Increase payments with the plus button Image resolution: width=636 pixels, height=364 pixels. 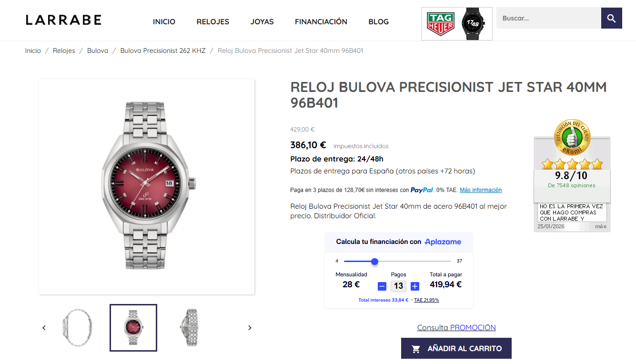click(x=415, y=286)
